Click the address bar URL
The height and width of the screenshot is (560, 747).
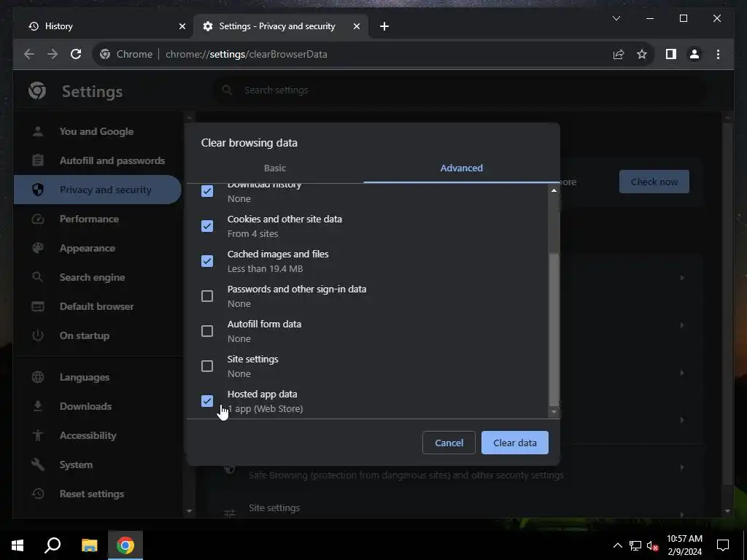click(247, 54)
